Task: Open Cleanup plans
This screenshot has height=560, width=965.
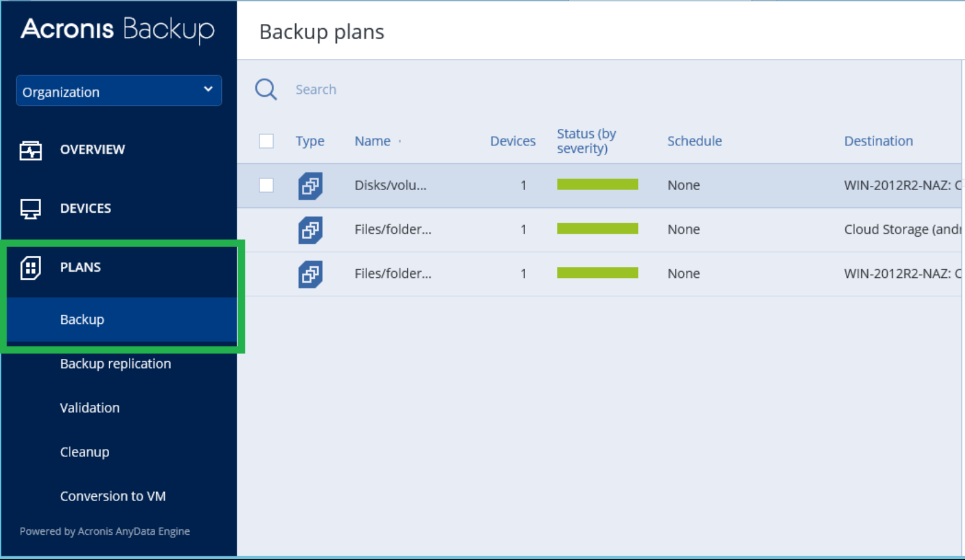Action: pos(85,452)
